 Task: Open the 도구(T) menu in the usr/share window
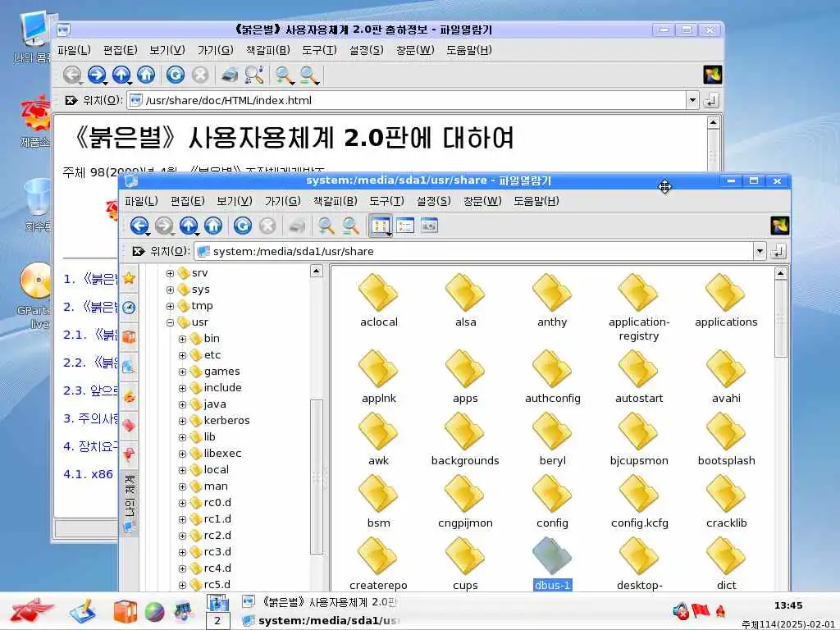coord(386,201)
